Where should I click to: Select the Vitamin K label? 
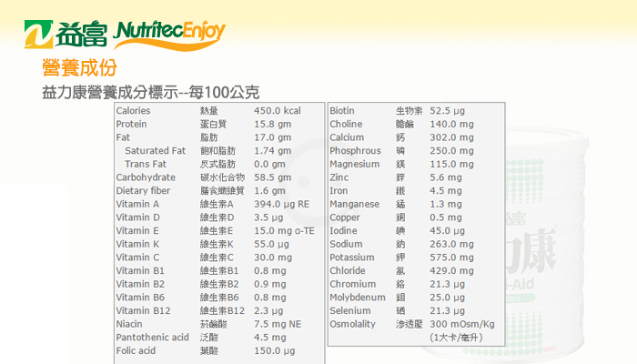(137, 244)
